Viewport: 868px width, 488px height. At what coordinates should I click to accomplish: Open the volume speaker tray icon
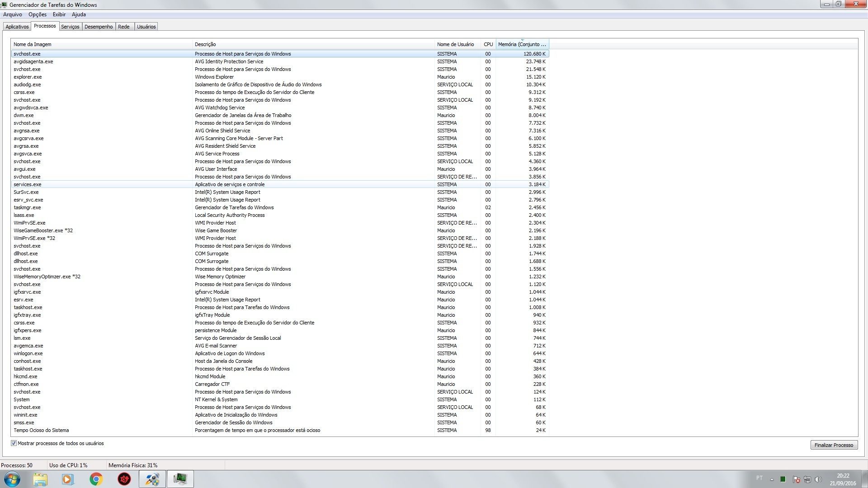818,479
